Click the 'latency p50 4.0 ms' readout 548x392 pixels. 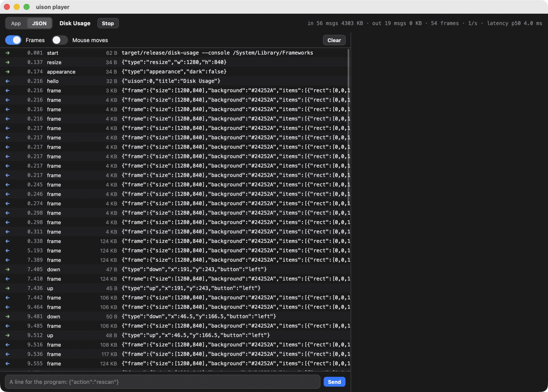coord(515,23)
